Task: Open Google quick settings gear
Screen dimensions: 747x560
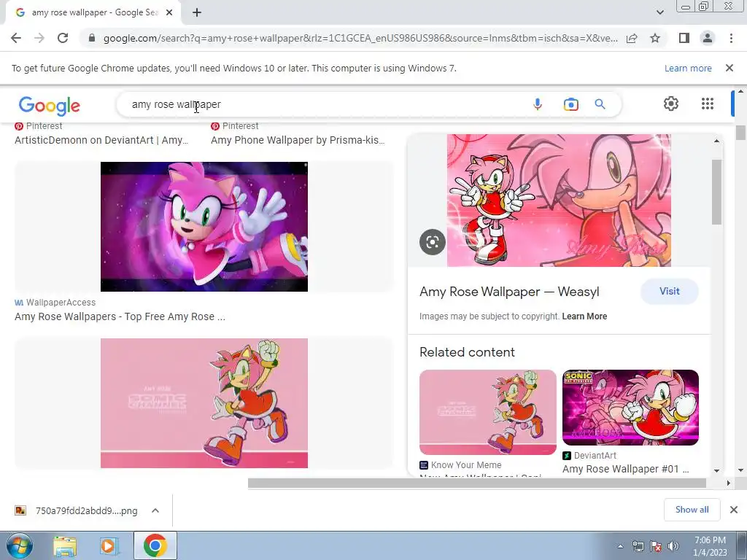Action: (671, 104)
